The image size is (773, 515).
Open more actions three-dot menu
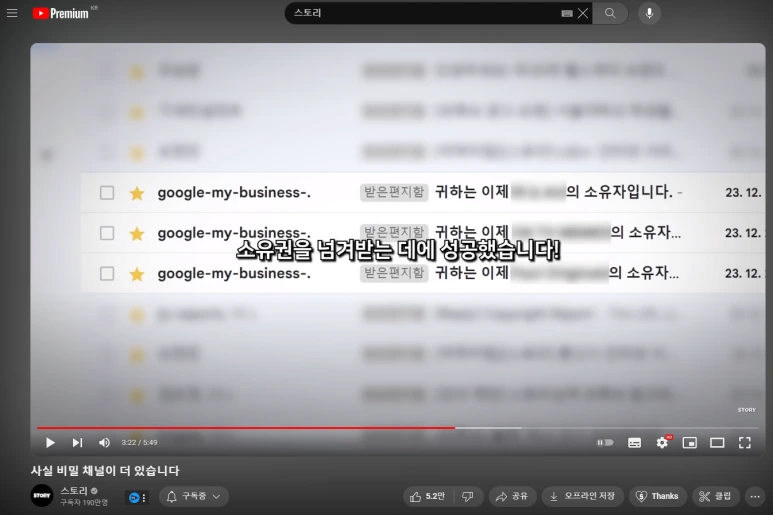(x=755, y=496)
